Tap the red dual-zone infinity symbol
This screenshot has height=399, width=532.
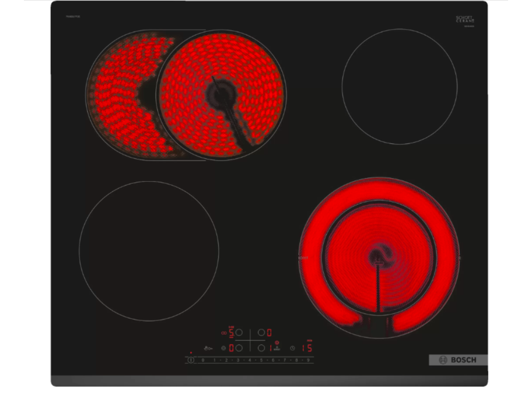pos(224,332)
